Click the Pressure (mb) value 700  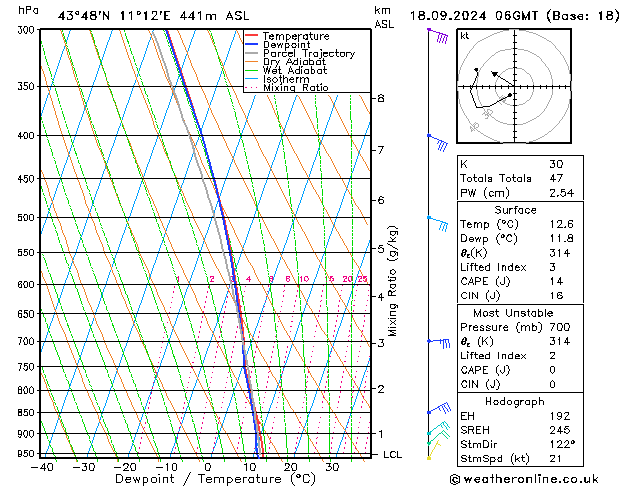click(560, 327)
